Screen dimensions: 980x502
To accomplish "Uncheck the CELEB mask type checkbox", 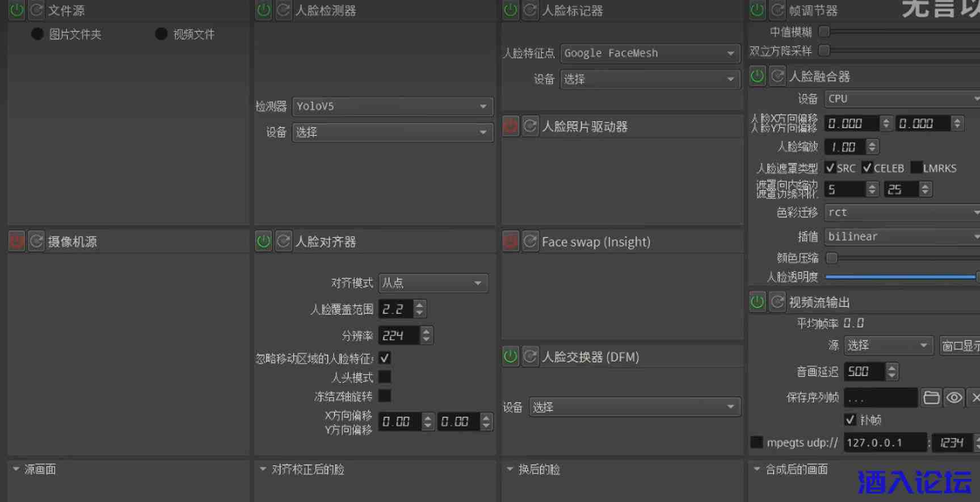I will [x=867, y=168].
